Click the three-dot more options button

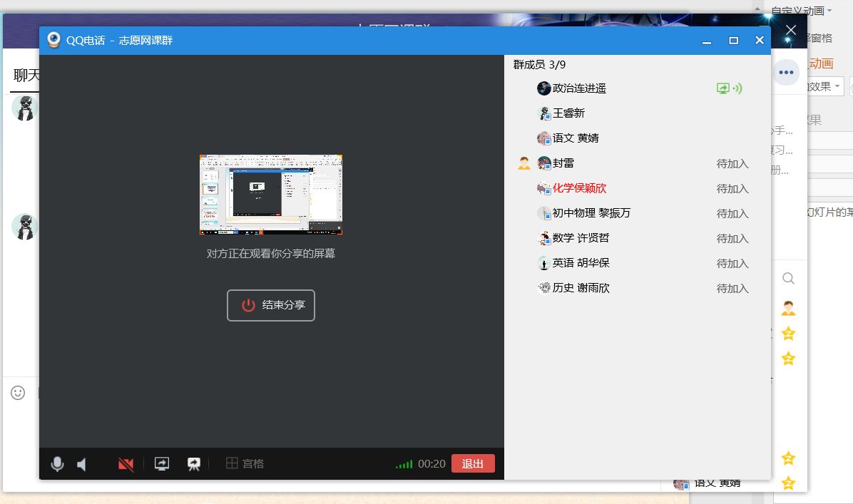(x=787, y=72)
